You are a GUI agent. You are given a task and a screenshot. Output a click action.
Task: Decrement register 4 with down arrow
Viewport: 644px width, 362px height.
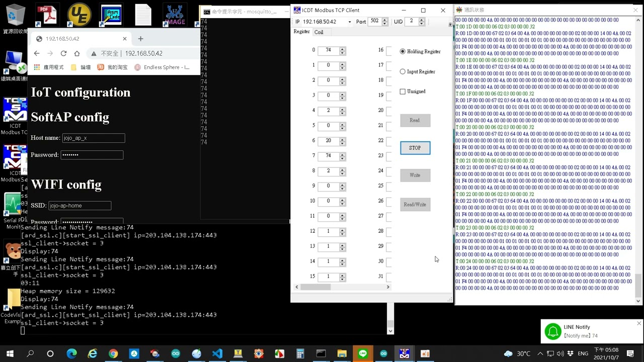point(343,113)
